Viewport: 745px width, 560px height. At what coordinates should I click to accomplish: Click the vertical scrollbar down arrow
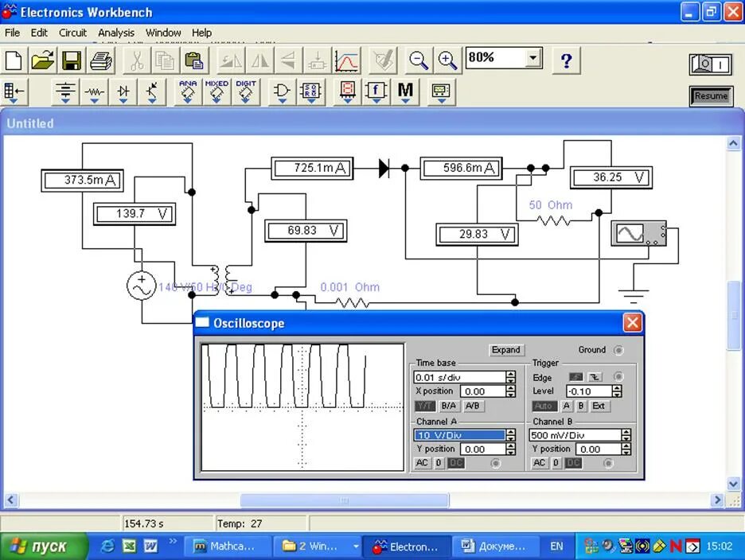click(x=734, y=484)
